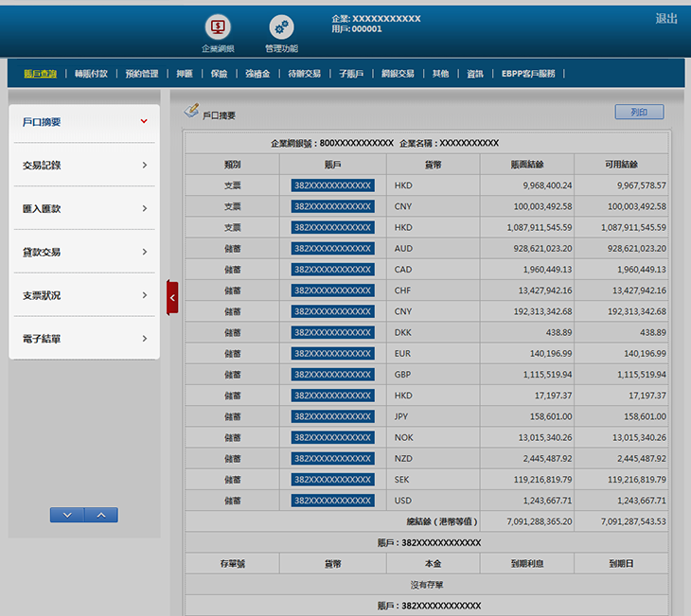Open the USD savings account number link

click(332, 501)
